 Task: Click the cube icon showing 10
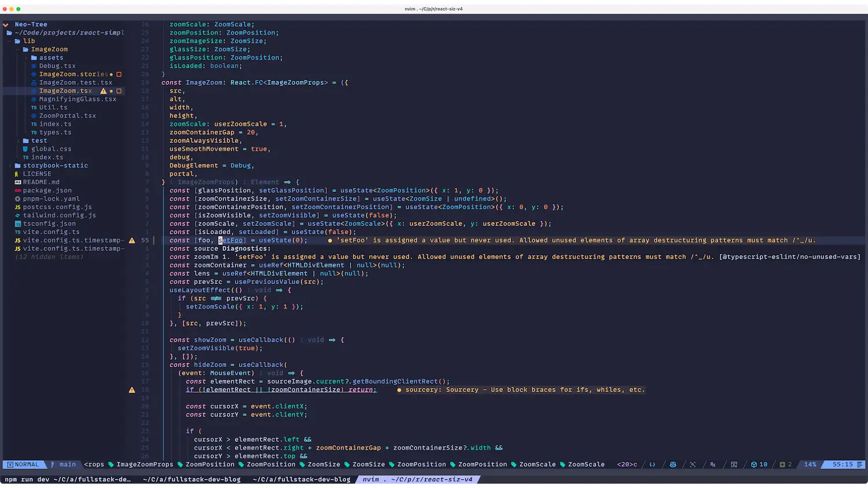(x=754, y=464)
